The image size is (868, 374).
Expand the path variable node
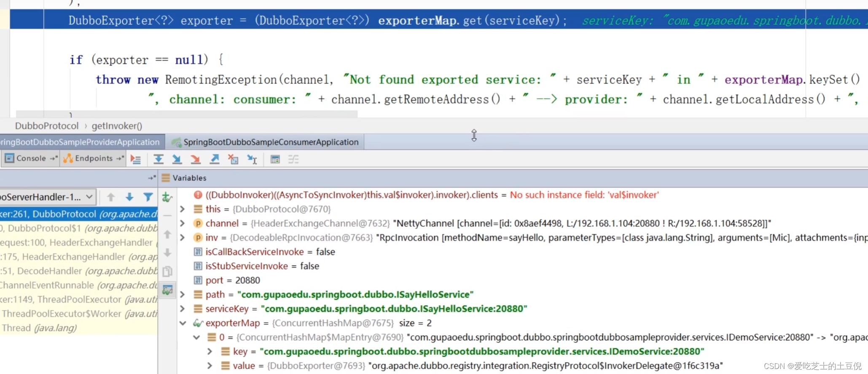(x=183, y=294)
